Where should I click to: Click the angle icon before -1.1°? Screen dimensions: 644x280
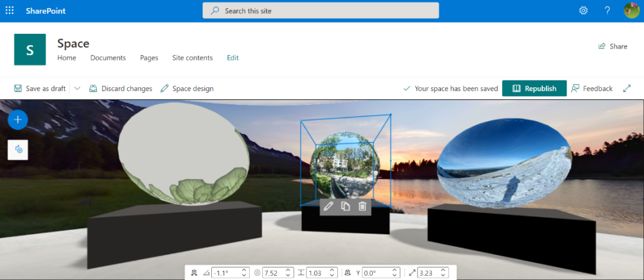click(x=206, y=273)
